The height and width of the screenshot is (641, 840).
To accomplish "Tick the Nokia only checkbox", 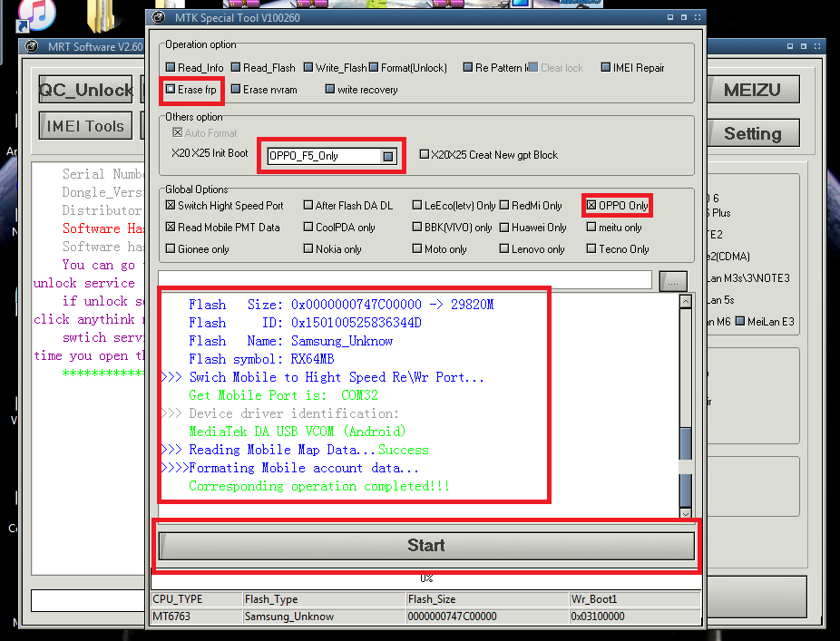I will point(308,248).
